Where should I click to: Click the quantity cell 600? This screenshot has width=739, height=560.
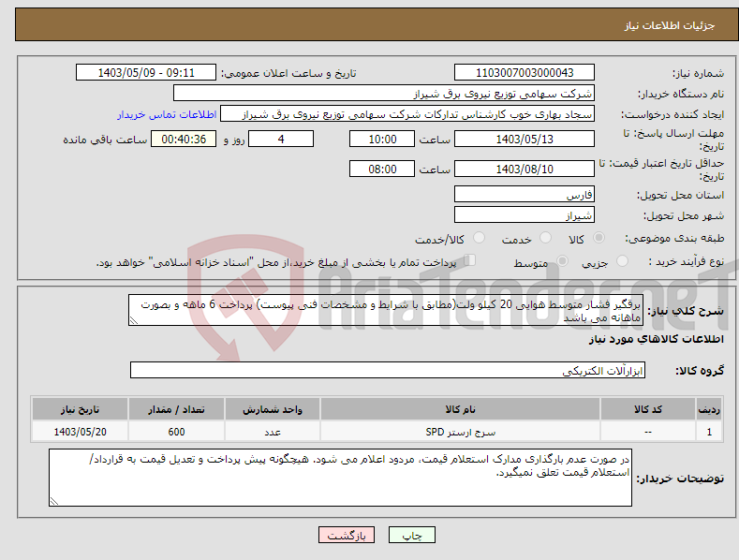(x=176, y=432)
